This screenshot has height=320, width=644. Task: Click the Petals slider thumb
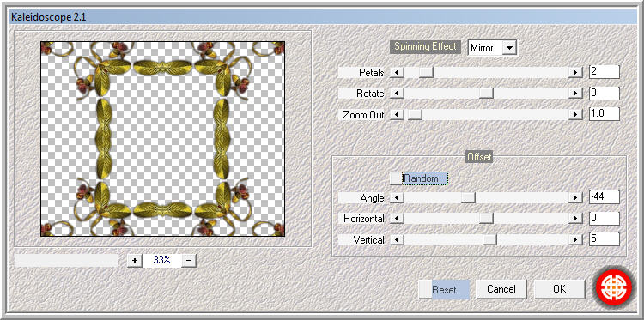426,73
